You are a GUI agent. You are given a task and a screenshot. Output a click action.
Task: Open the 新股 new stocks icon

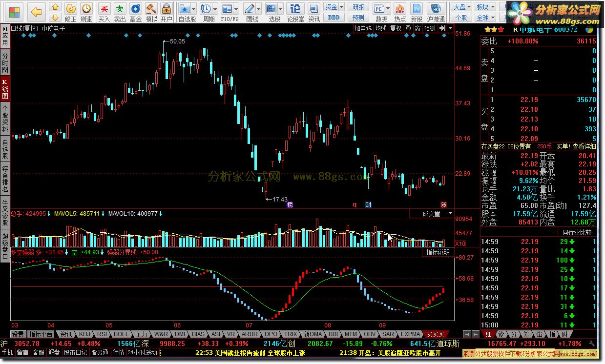417,12
